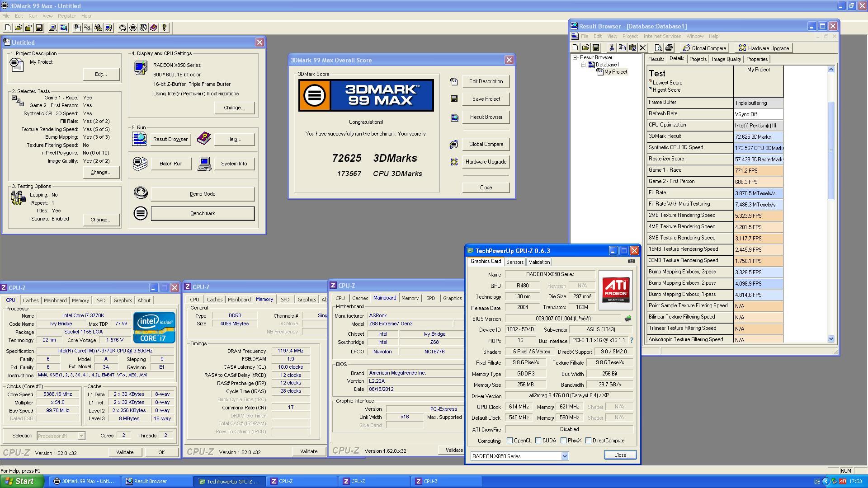
Task: Toggle the OpenCL checkbox in GPU-Z
Action: [510, 441]
